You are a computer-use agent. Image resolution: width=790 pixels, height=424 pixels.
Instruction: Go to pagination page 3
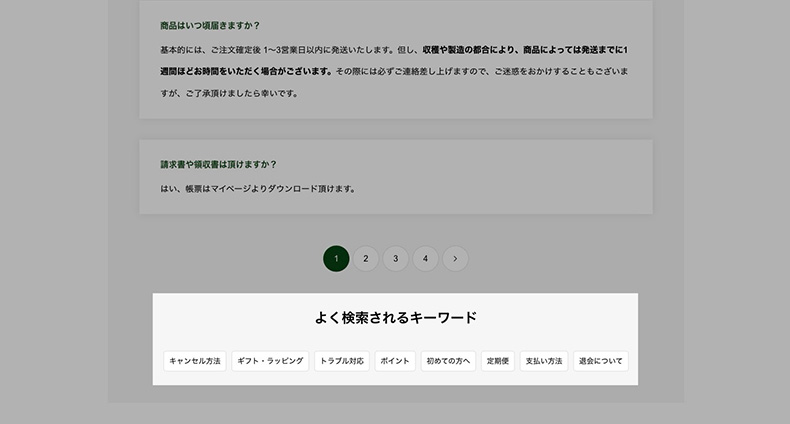click(396, 258)
